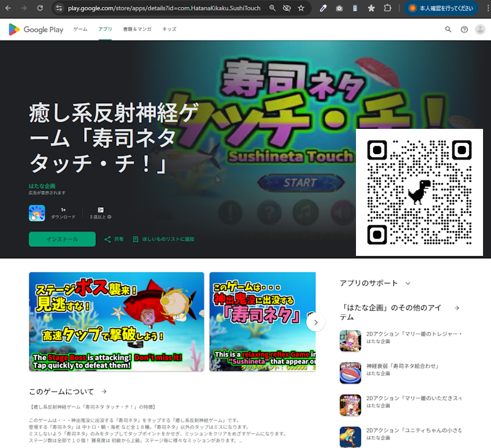Click ユニティちゃんの小さな app icon
The width and height of the screenshot is (491, 448).
(350, 437)
